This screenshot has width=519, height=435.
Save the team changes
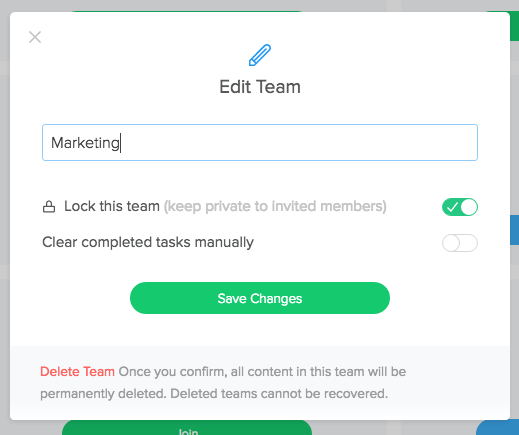260,298
